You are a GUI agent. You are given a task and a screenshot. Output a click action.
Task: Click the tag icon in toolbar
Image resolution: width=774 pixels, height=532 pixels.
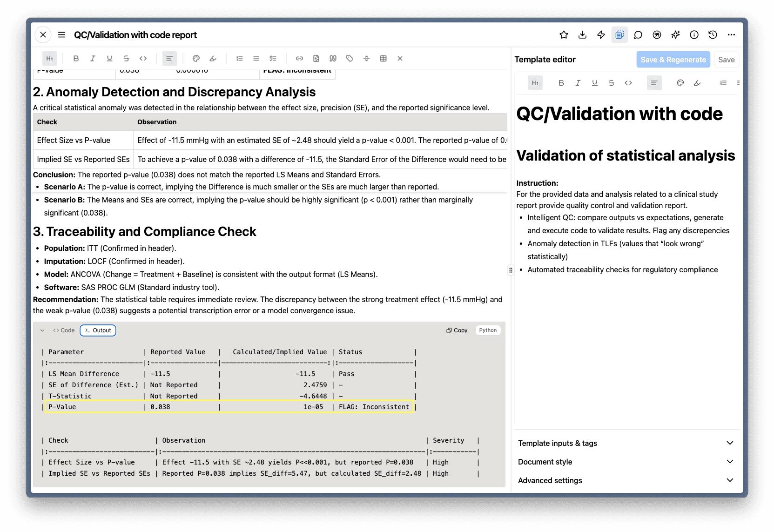350,59
